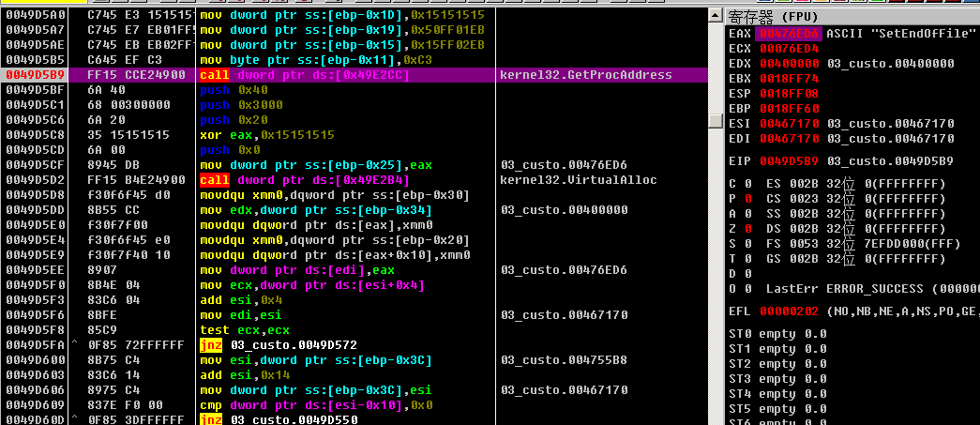Click call instruction ds:[0x49E2B4]

click(305, 179)
